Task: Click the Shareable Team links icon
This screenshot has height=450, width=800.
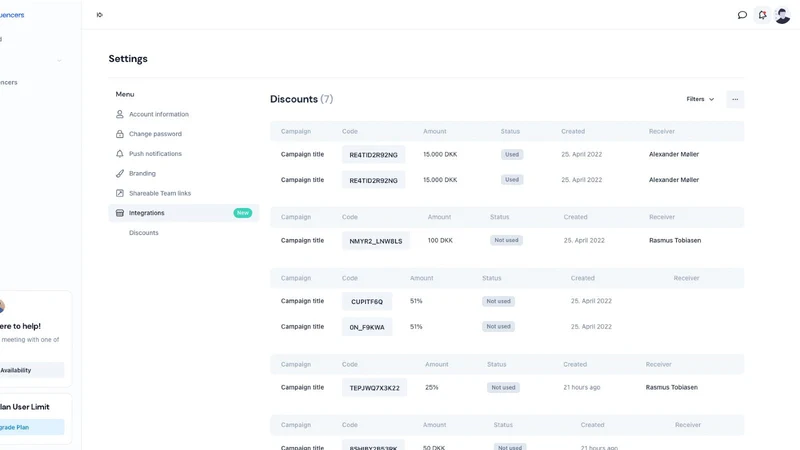Action: (119, 193)
